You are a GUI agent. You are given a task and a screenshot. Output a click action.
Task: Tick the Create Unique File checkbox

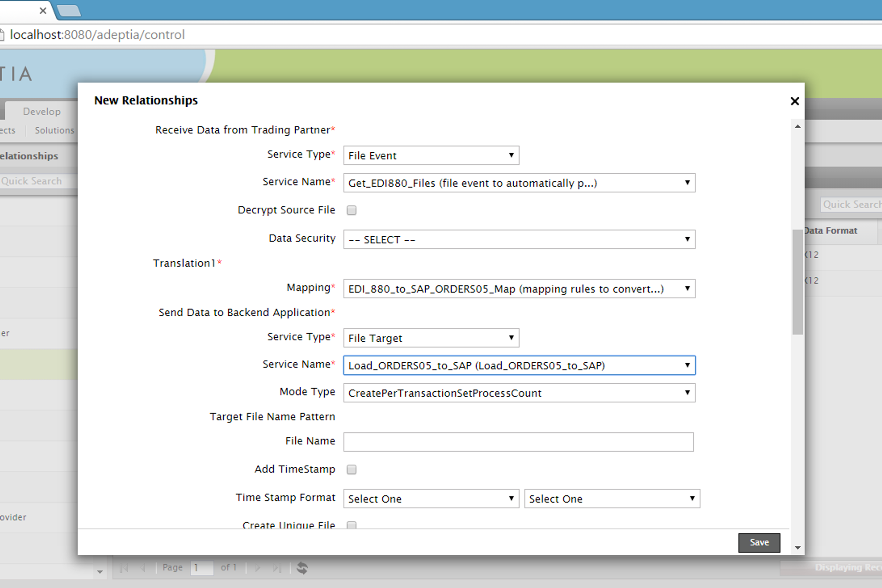tap(351, 525)
